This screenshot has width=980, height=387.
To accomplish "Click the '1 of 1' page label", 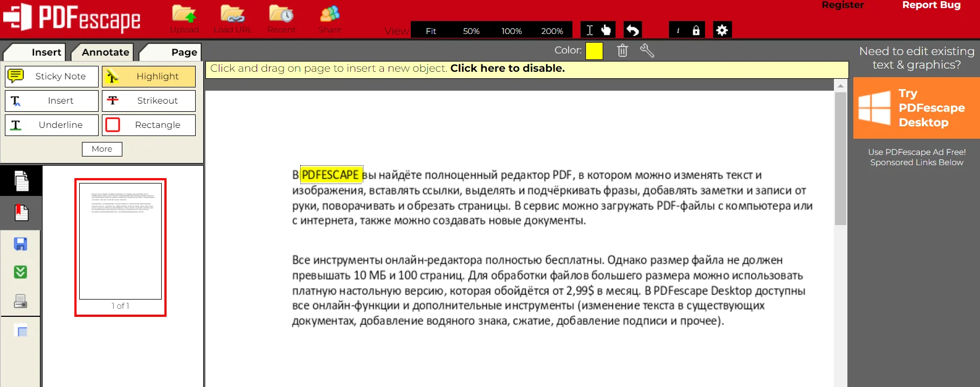I will tap(120, 306).
